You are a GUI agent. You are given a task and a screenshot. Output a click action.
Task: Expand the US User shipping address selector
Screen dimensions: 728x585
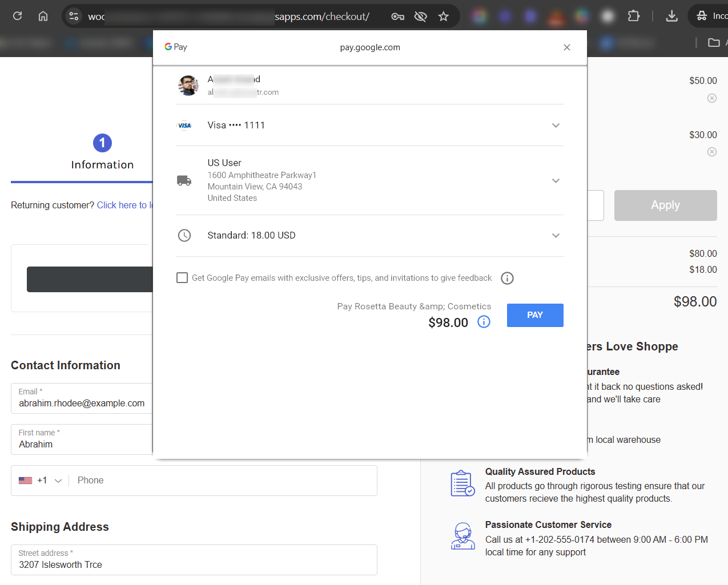(x=555, y=180)
